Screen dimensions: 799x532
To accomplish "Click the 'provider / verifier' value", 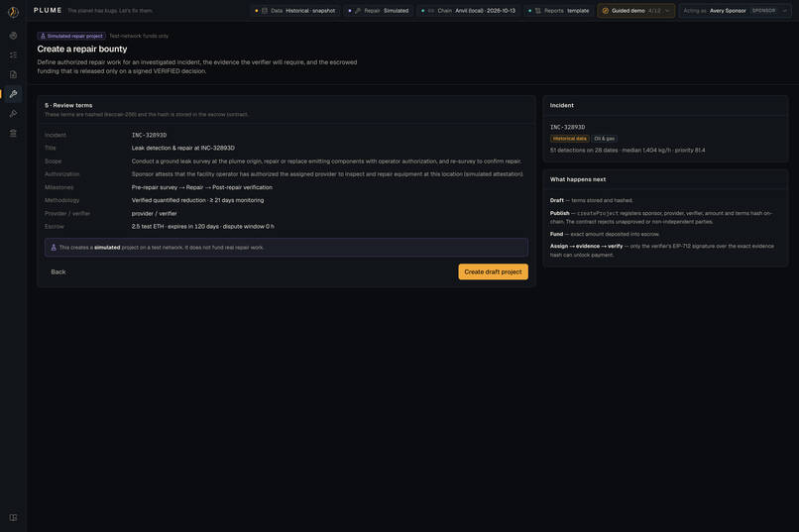I will click(x=154, y=214).
